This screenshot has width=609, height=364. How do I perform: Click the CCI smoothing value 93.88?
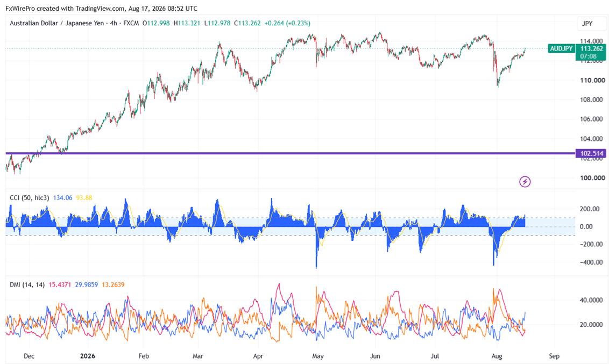[84, 198]
